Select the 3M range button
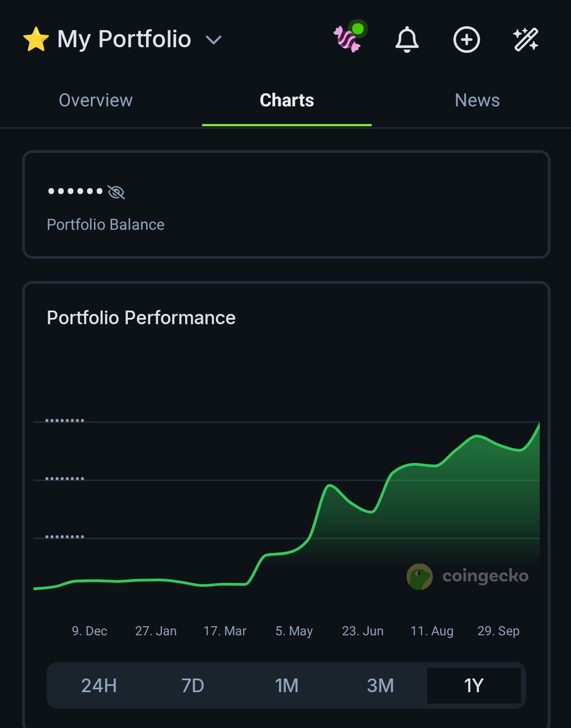The image size is (571, 728). [x=381, y=685]
